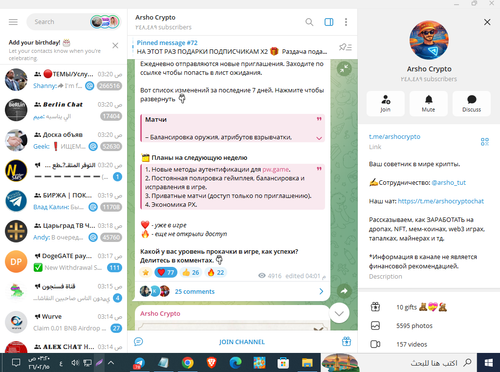Open the 10 gifts row
Image resolution: width=500 pixels, height=372 pixels.
point(429,307)
